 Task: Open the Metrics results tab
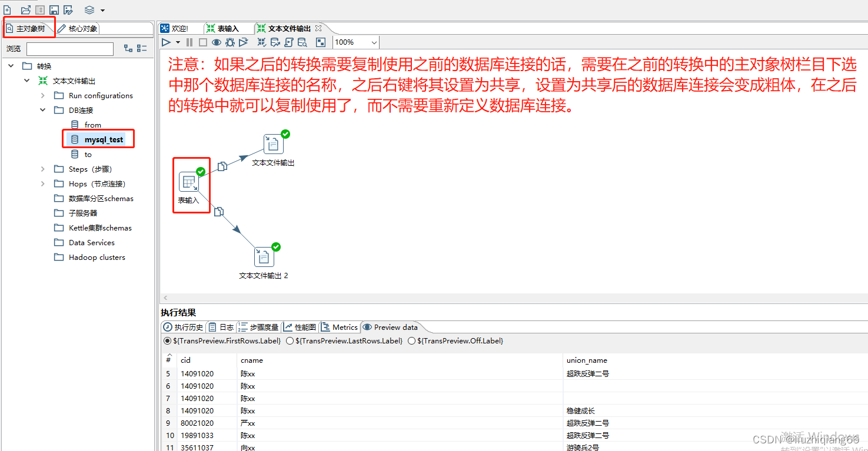point(340,327)
